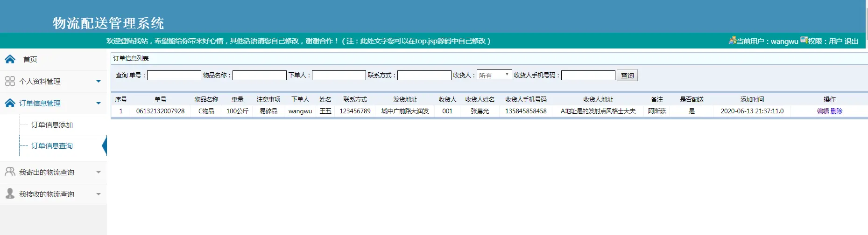Focus the 下单人 search input field
Viewport: 868px width, 235px height.
point(339,75)
